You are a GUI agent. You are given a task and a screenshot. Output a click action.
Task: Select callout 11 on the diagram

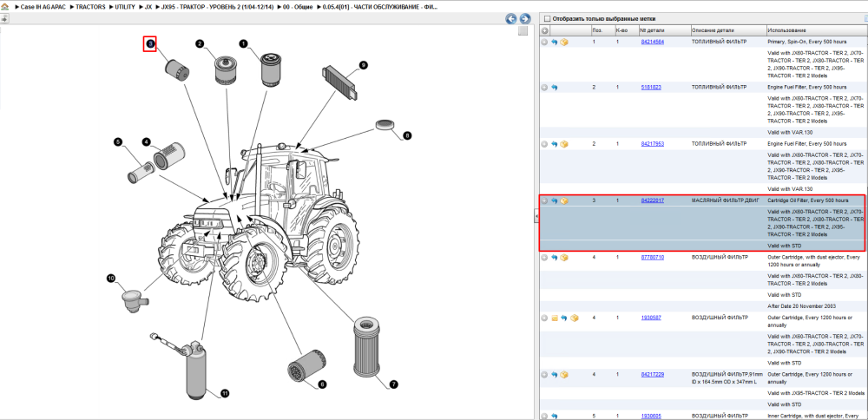coord(225,393)
